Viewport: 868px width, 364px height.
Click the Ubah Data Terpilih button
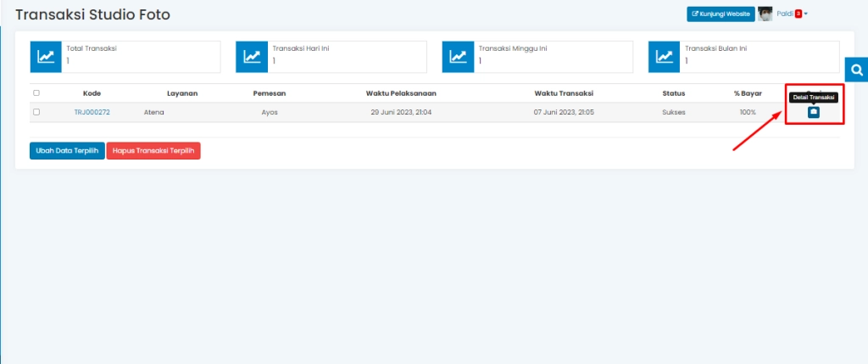point(67,150)
